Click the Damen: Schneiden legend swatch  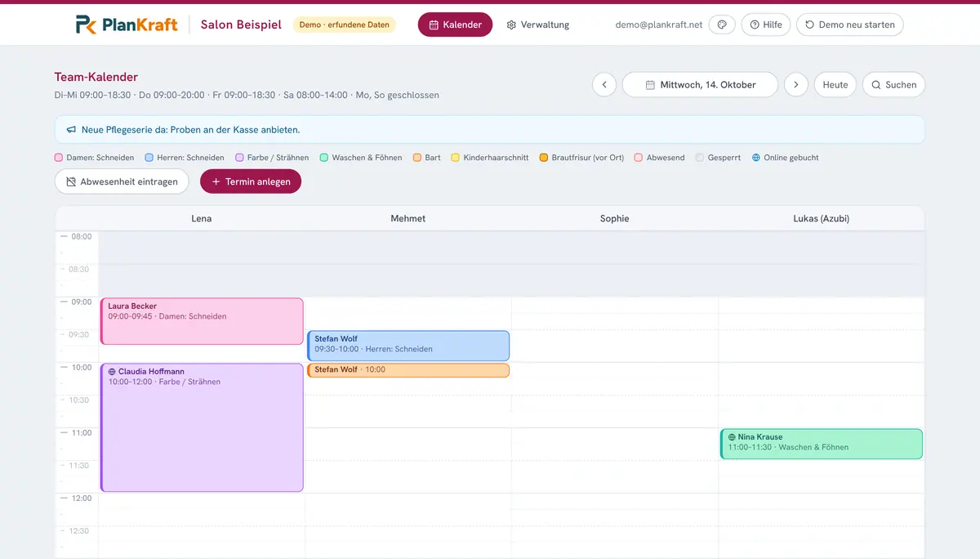[x=59, y=158]
